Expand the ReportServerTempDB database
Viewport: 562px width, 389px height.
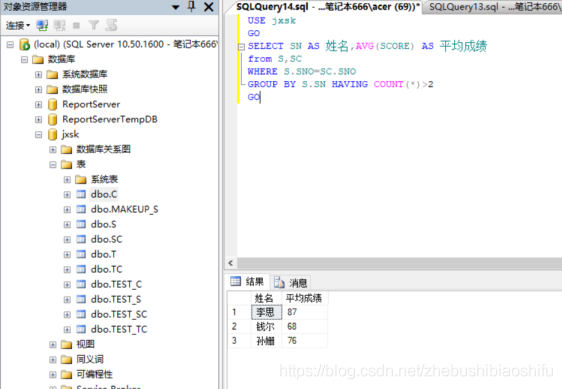pyautogui.click(x=38, y=119)
